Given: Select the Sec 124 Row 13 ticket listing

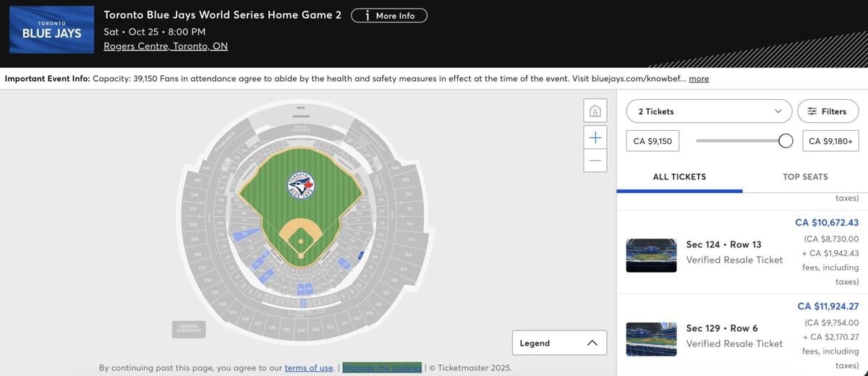Looking at the screenshot, I should pos(734,252).
